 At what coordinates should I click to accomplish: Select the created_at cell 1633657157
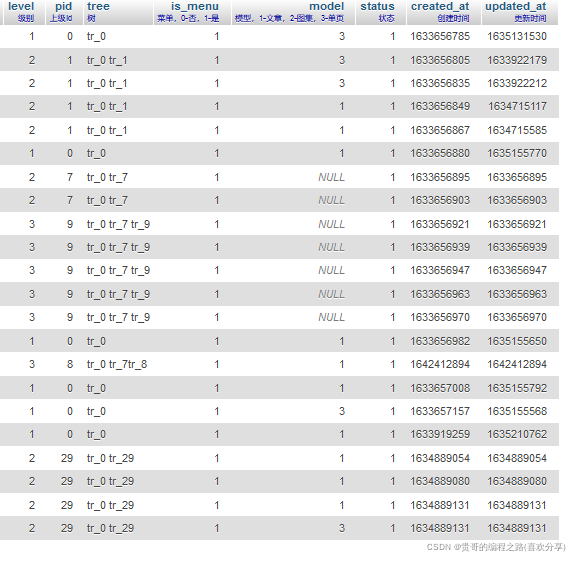[x=440, y=411]
